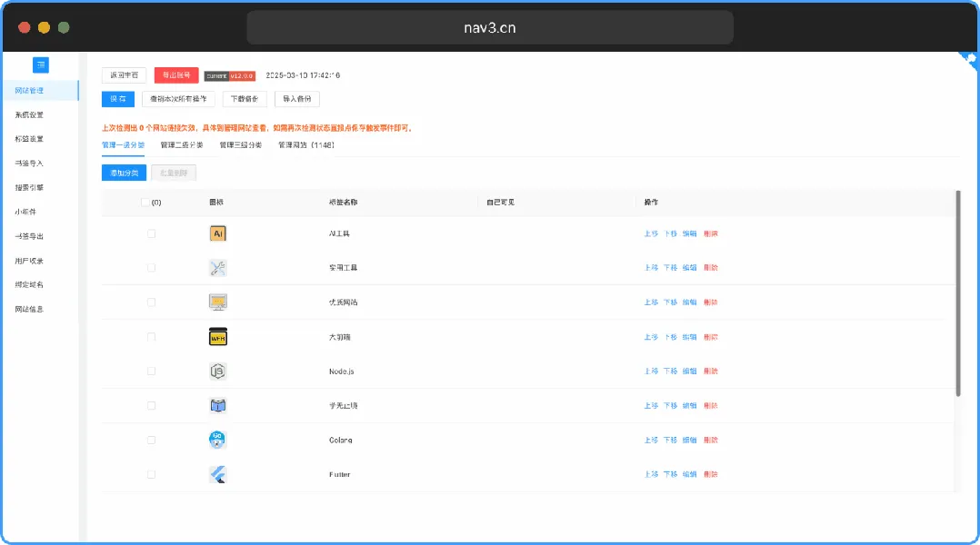The height and width of the screenshot is (545, 980).
Task: Click the Flutter logo icon
Action: pyautogui.click(x=217, y=474)
